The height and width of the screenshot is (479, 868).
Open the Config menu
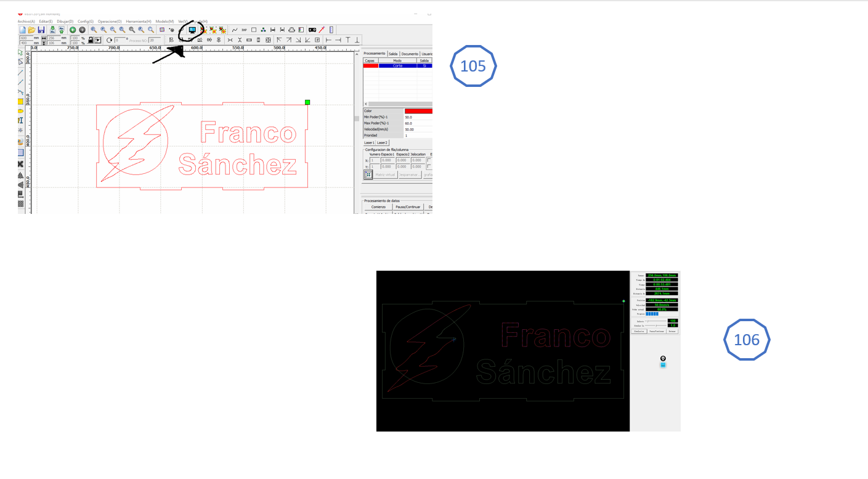tap(86, 22)
